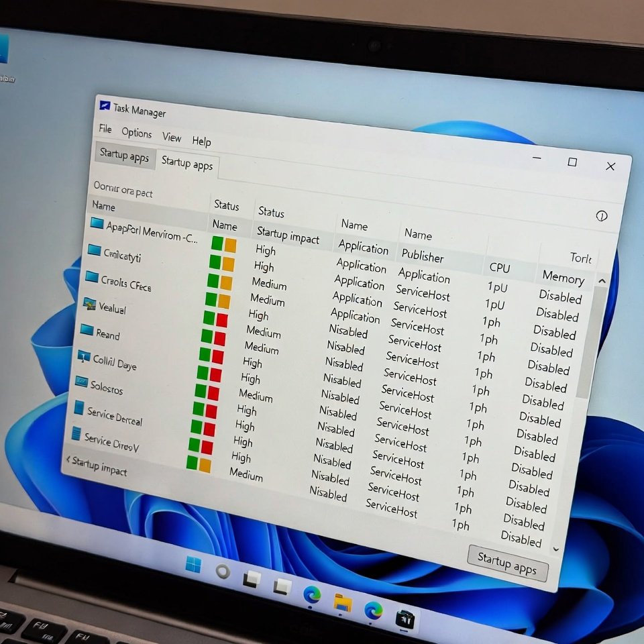644x644 pixels.
Task: Click the scrollbar down arrow in list
Action: coord(555,549)
